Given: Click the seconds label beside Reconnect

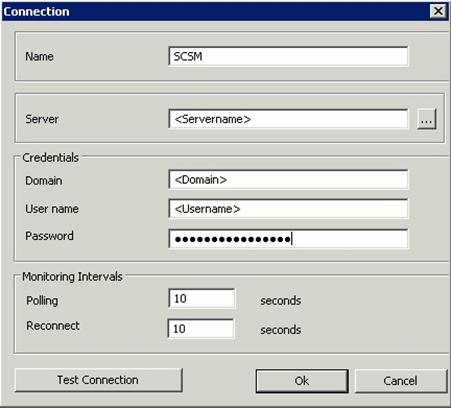Looking at the screenshot, I should pyautogui.click(x=281, y=330).
